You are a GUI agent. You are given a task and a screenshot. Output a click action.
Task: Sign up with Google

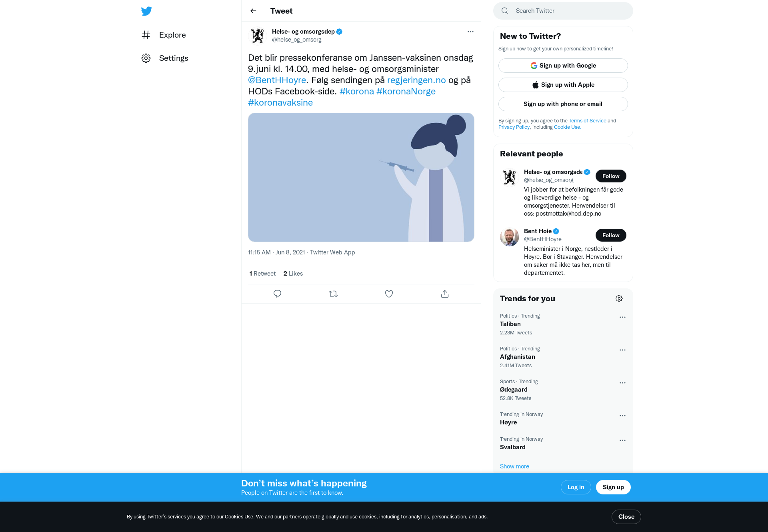(563, 66)
